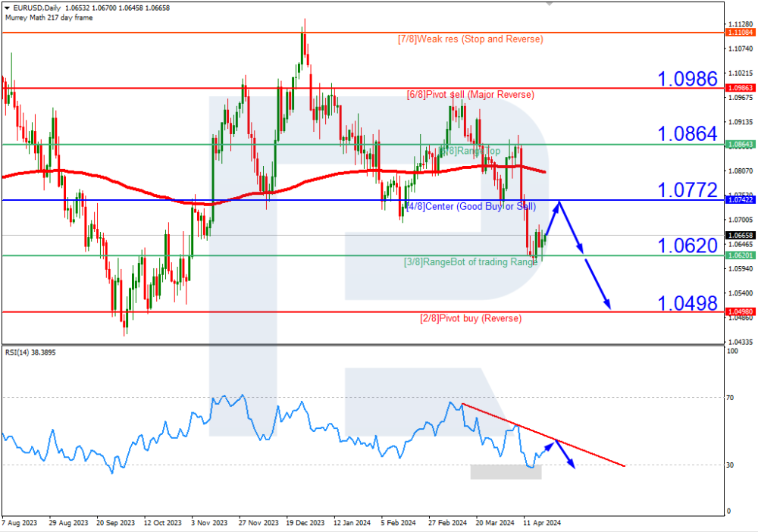
Task: Click the 1.04335 price axis tick
Action: [741, 342]
